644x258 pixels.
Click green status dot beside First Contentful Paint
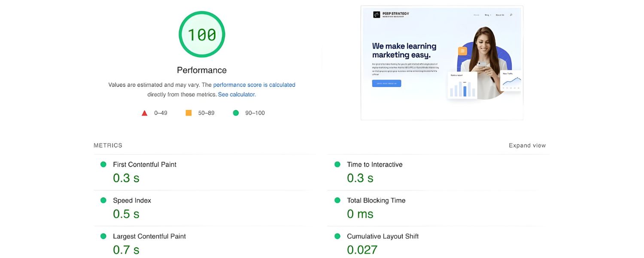(x=103, y=164)
